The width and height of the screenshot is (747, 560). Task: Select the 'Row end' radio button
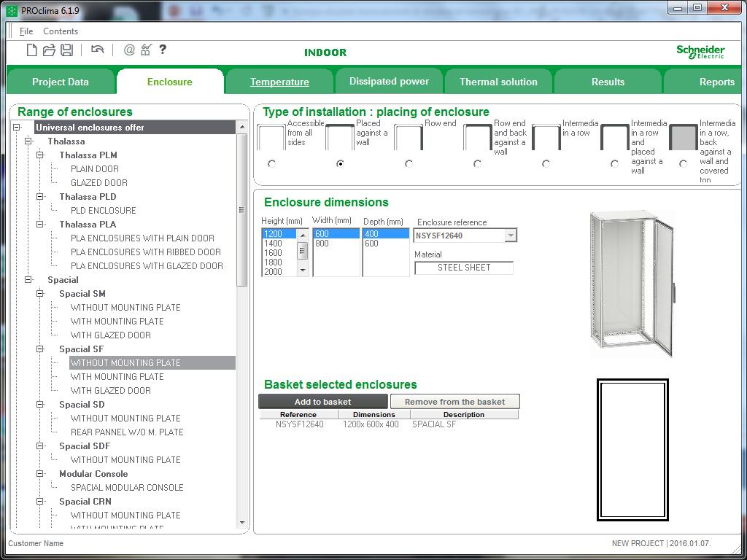click(409, 163)
